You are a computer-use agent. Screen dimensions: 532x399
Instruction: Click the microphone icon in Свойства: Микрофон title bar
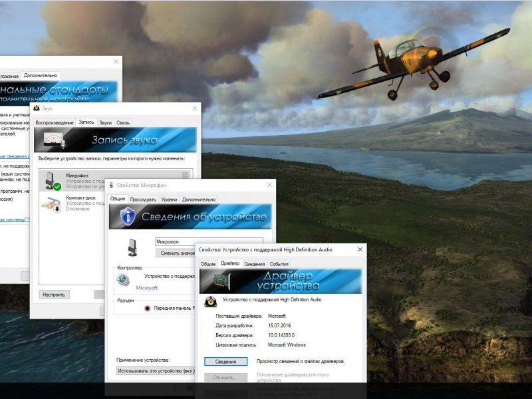[x=111, y=185]
